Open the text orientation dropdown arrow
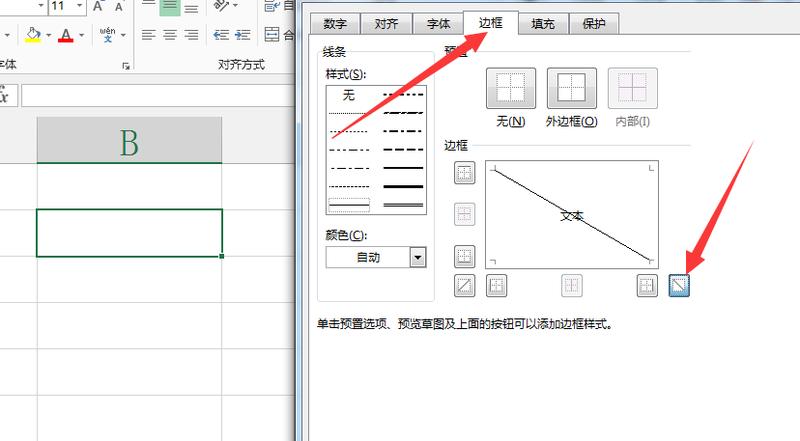800x441 pixels. pos(235,6)
